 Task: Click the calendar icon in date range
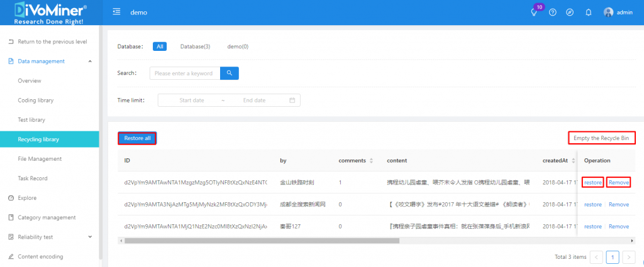tap(292, 101)
